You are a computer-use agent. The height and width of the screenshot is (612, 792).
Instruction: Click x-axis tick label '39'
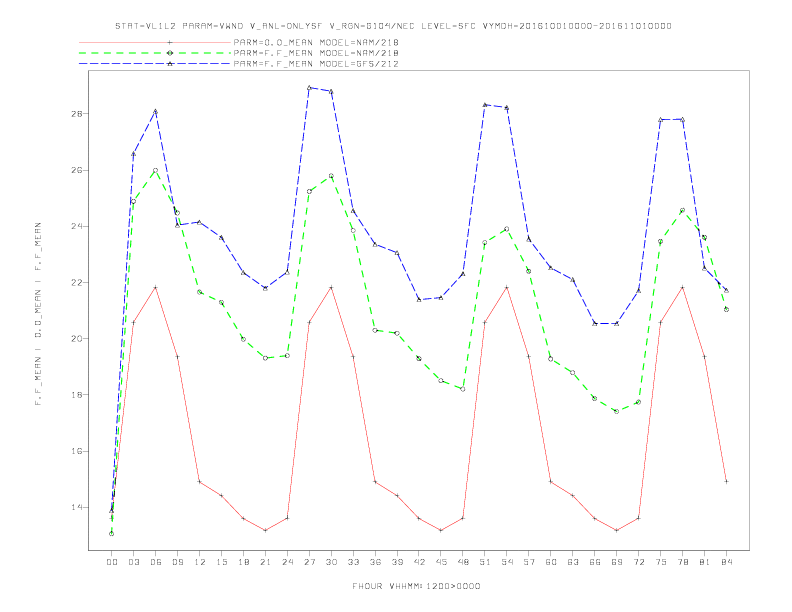click(397, 562)
